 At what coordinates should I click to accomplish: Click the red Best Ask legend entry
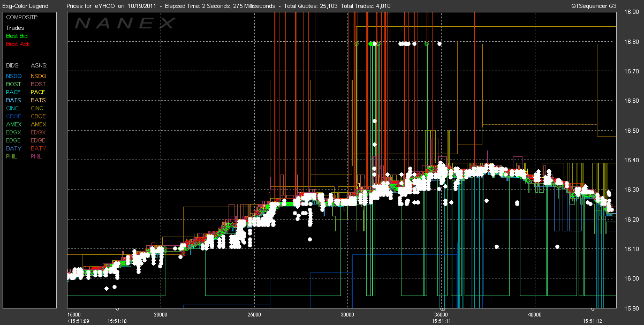pos(17,44)
